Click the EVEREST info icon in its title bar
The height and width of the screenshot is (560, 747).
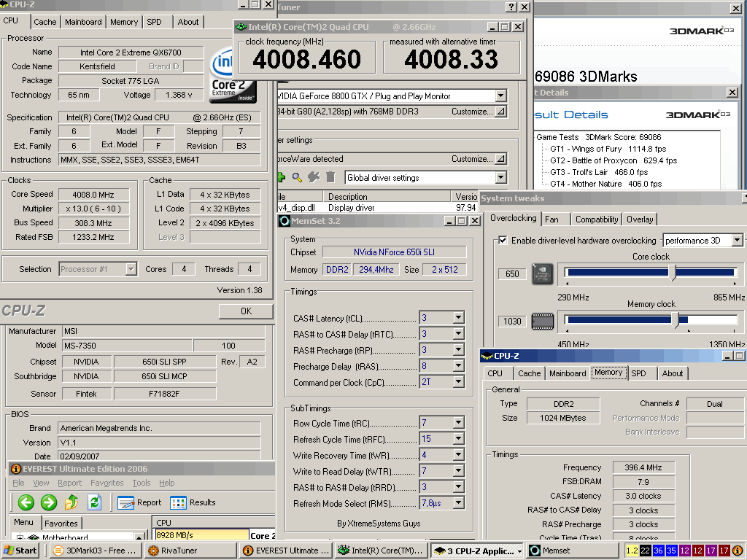pos(16,469)
